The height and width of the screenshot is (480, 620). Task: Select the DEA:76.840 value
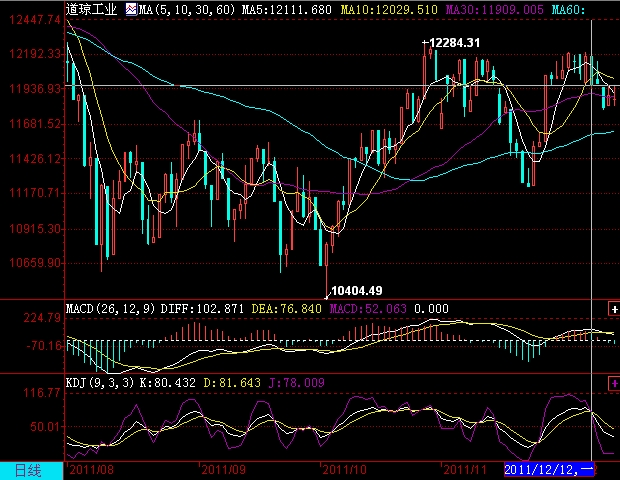click(287, 308)
